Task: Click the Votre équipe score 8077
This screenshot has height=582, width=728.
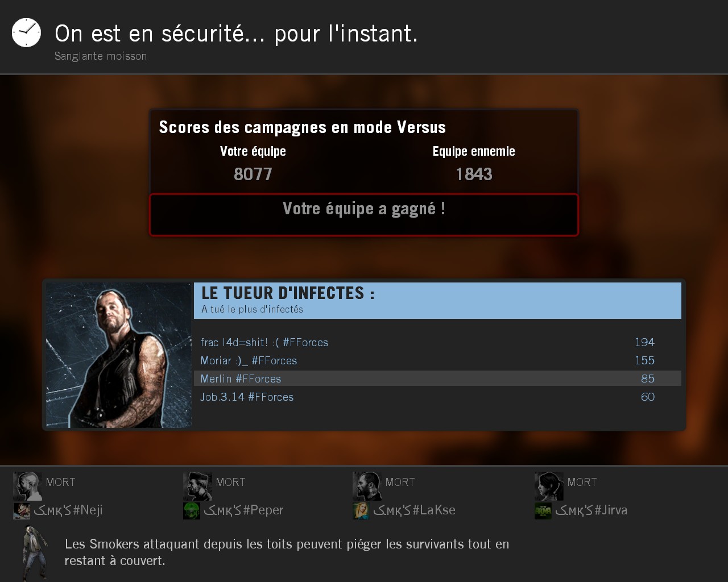Action: point(253,174)
